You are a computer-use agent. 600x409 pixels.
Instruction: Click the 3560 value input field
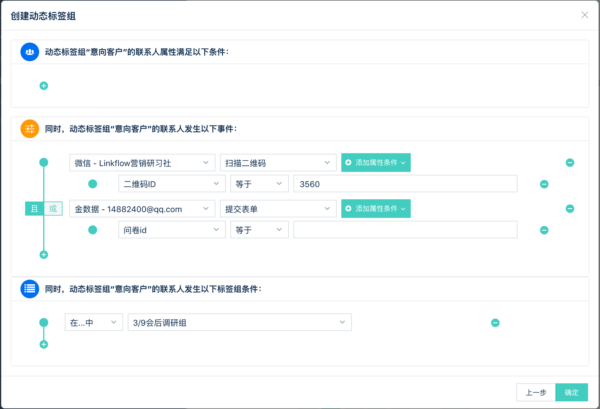(405, 184)
